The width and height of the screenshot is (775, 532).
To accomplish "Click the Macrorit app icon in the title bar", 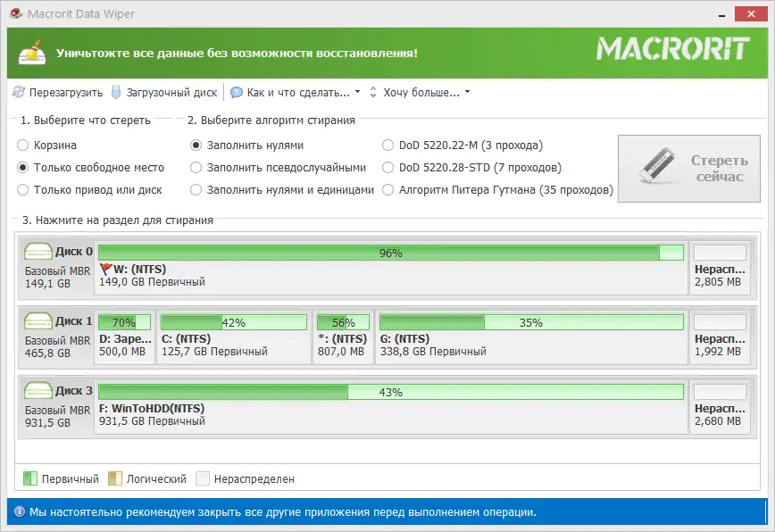I will point(16,13).
